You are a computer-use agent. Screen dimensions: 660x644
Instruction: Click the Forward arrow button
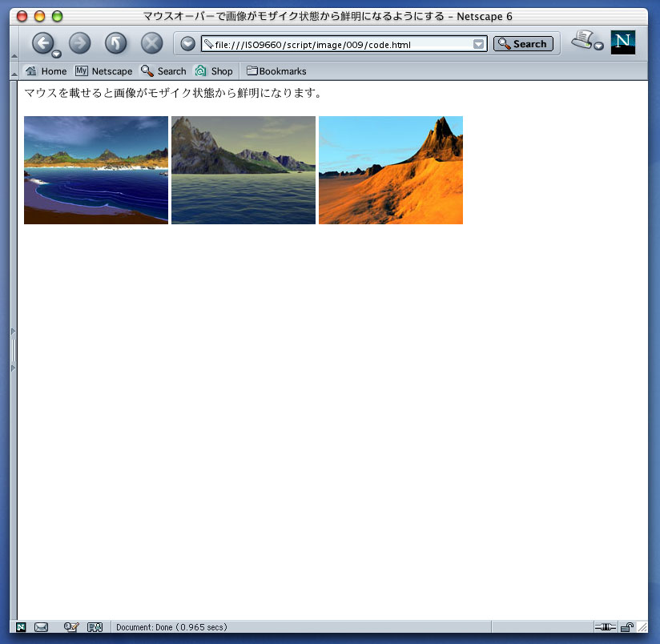pyautogui.click(x=79, y=42)
